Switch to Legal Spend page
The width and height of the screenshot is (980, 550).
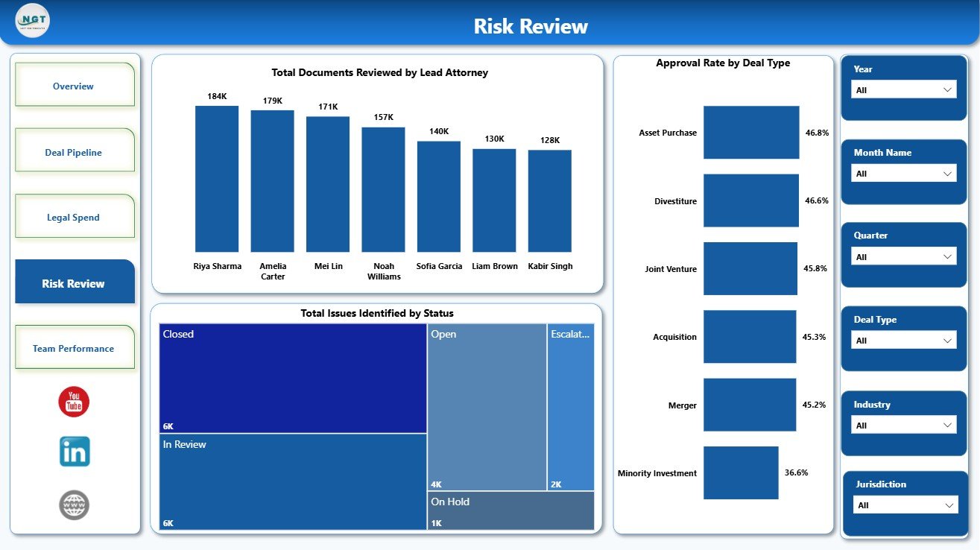(x=75, y=216)
